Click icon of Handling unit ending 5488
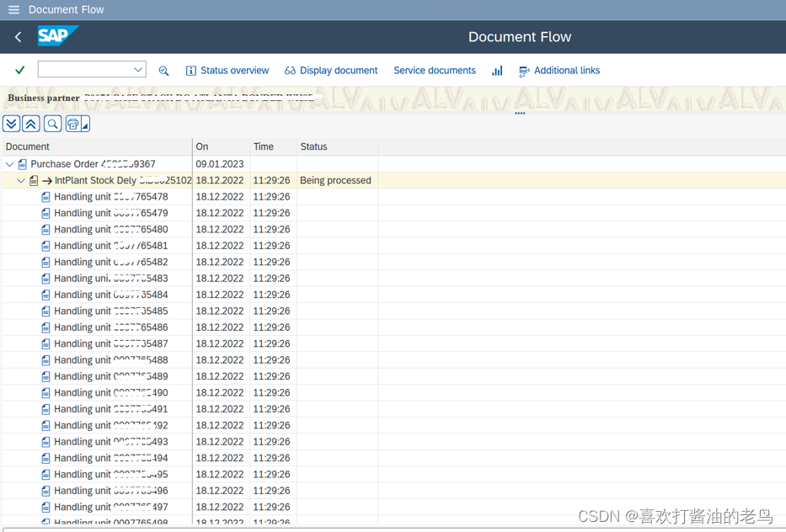Viewport: 786px width, 532px height. point(45,360)
